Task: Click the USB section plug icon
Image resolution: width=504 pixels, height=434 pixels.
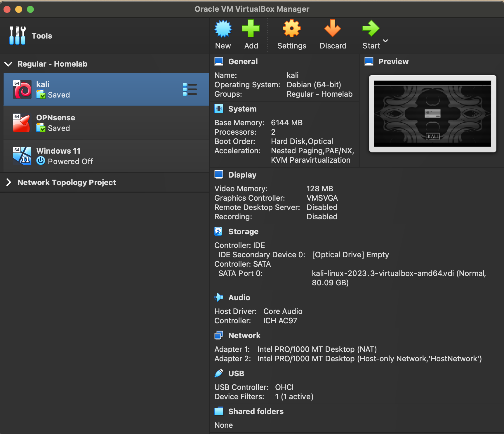Action: [219, 373]
